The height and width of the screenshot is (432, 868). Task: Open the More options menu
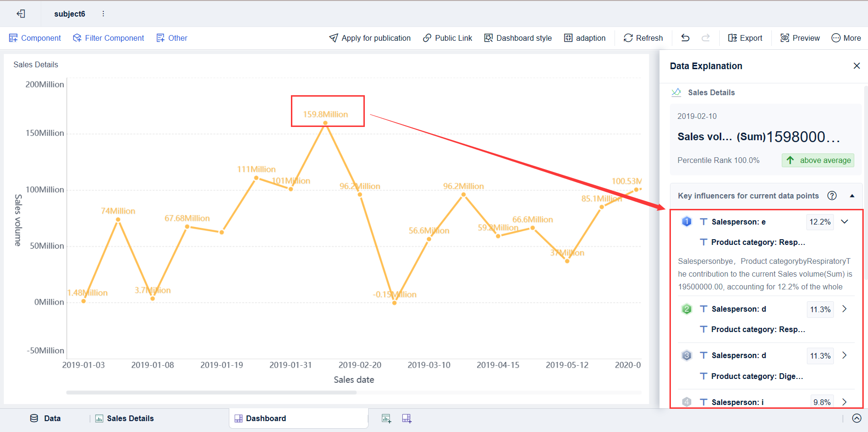846,38
